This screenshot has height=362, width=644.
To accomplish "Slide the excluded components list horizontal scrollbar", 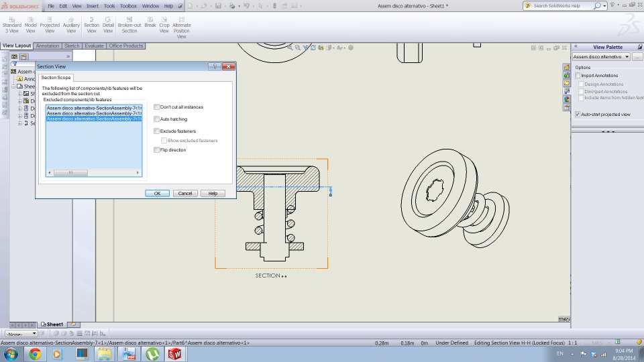I will point(70,173).
